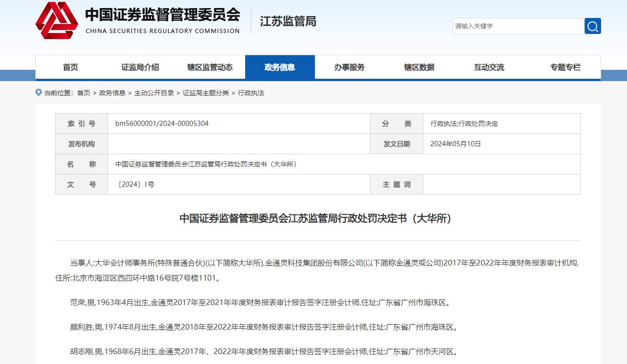Click the 分 类 table label

click(396, 124)
